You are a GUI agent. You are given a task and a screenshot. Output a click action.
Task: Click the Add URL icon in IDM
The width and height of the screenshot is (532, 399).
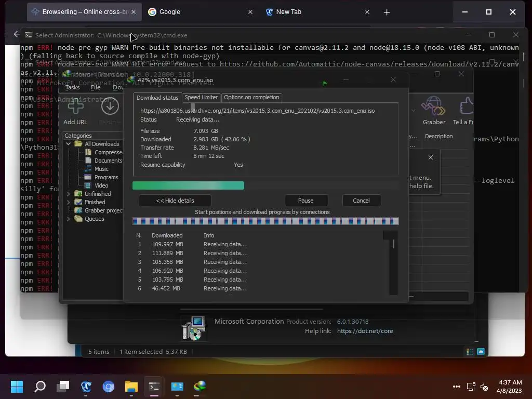point(75,106)
